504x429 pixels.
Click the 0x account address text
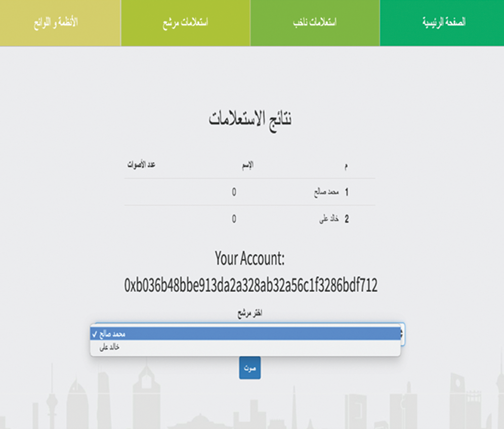(x=251, y=286)
